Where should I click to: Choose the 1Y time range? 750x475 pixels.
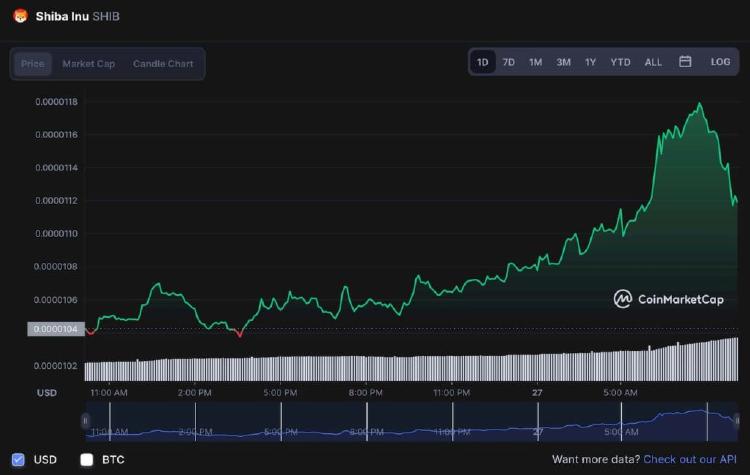(x=591, y=62)
